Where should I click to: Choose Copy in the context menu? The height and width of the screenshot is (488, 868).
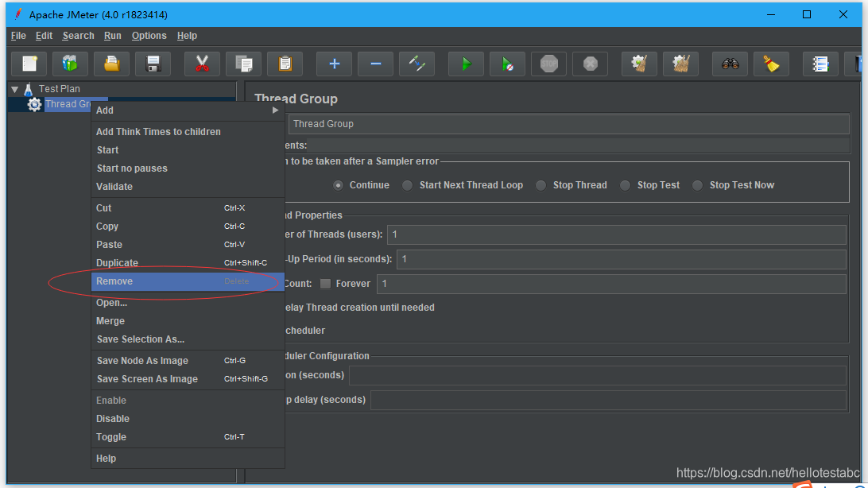188,227
